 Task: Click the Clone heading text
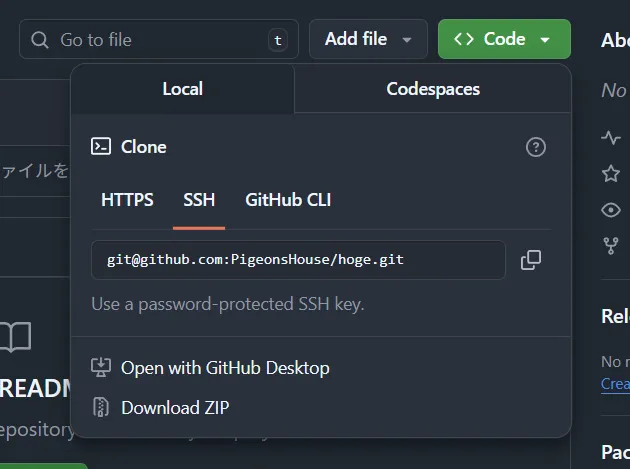click(143, 147)
